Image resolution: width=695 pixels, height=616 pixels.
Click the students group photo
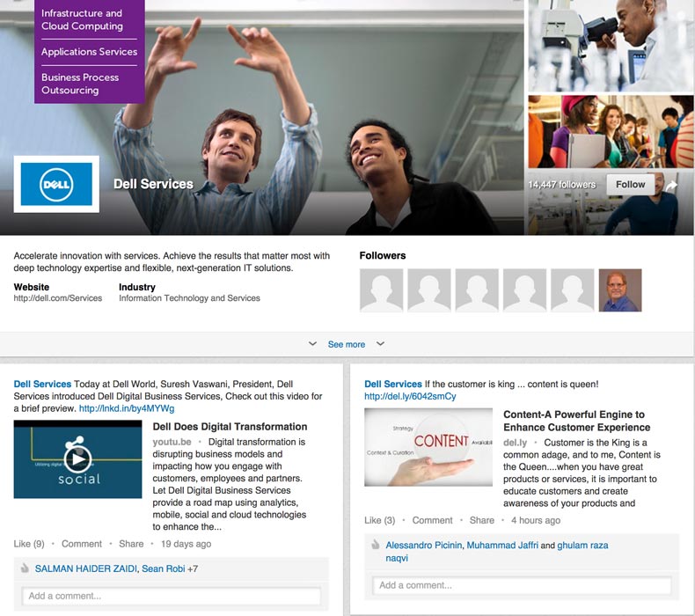pyautogui.click(x=611, y=132)
